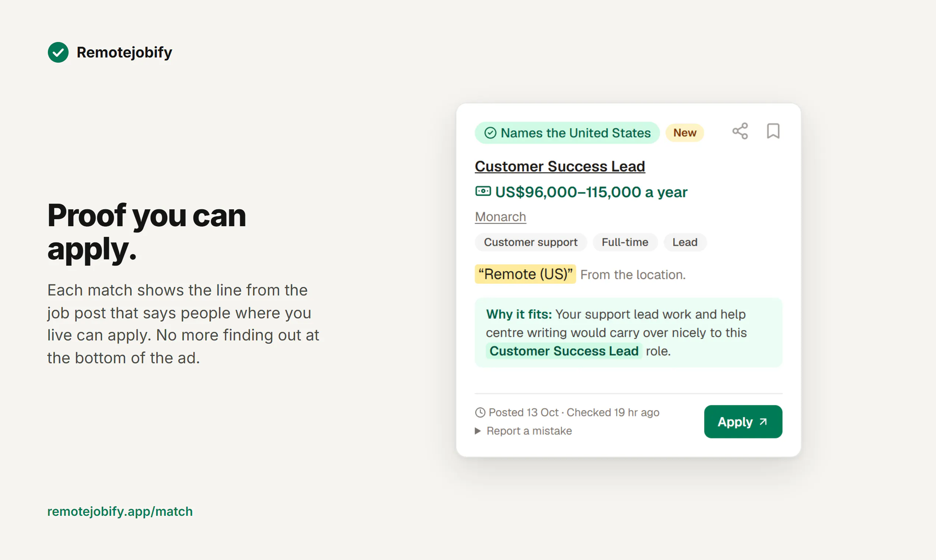This screenshot has height=560, width=936.
Task: Click the circled check in the United States badge
Action: (490, 133)
